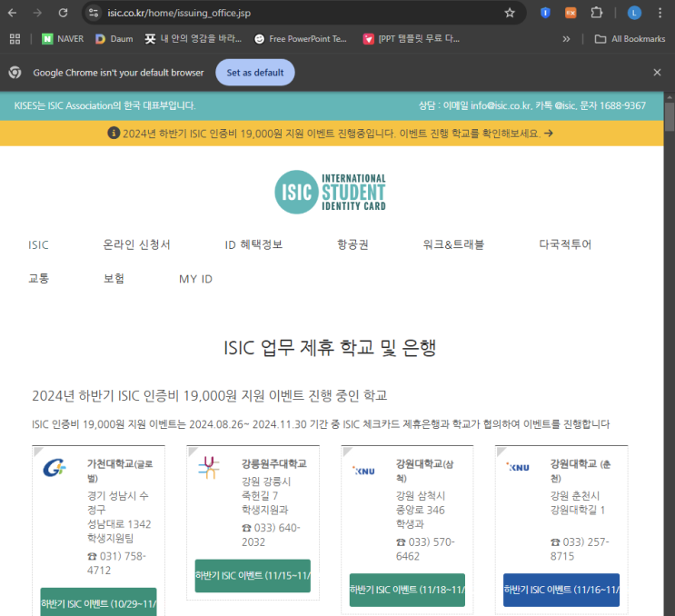This screenshot has height=616, width=675.
Task: Open the ISIC menu item
Action: click(38, 245)
